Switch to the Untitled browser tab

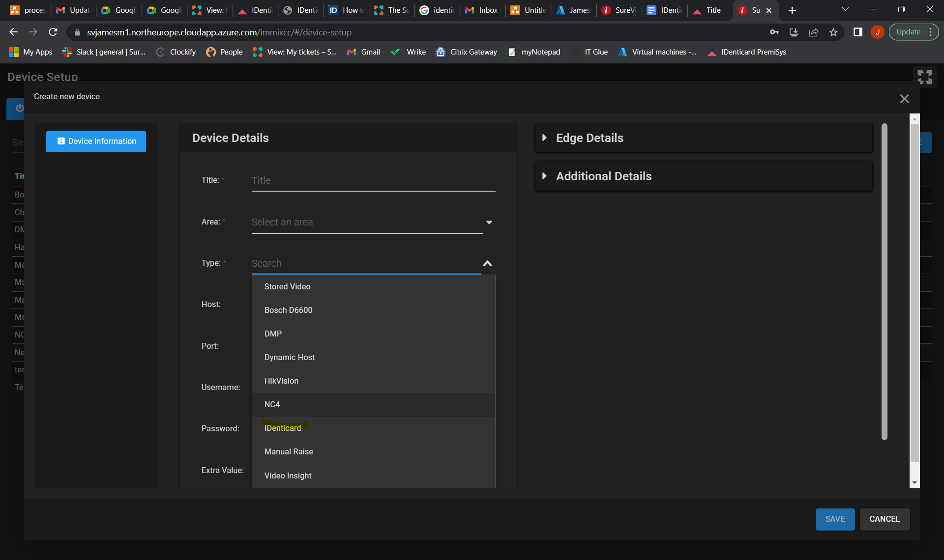coord(529,10)
